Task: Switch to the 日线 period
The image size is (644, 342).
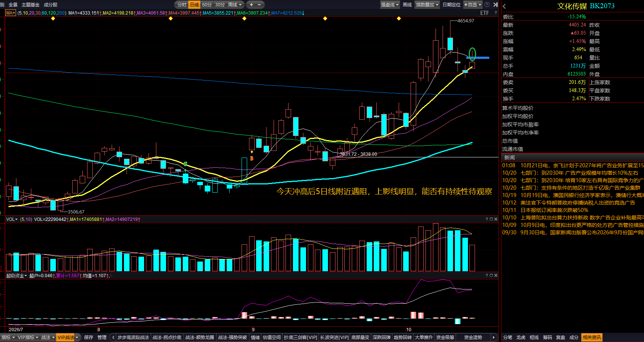Action: tap(195, 5)
